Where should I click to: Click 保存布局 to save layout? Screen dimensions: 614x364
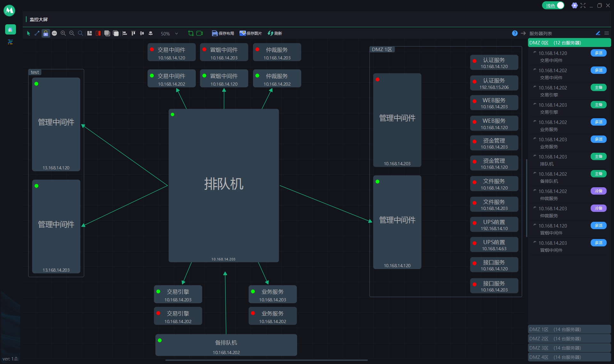pos(223,33)
